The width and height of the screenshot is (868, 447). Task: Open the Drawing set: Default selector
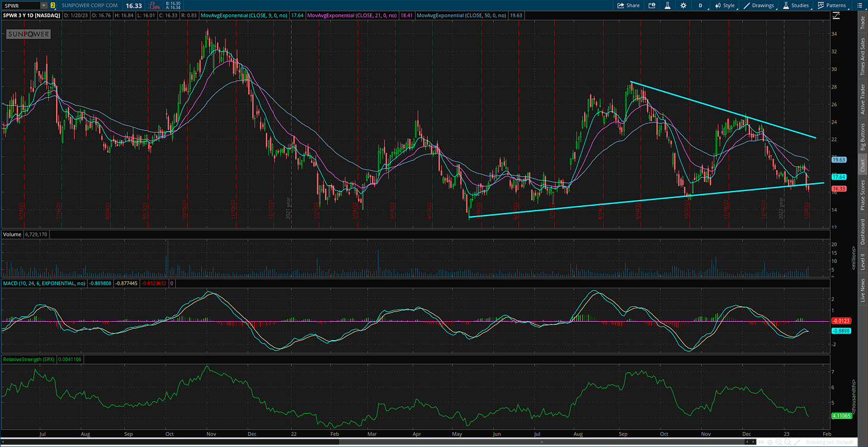tap(830, 442)
